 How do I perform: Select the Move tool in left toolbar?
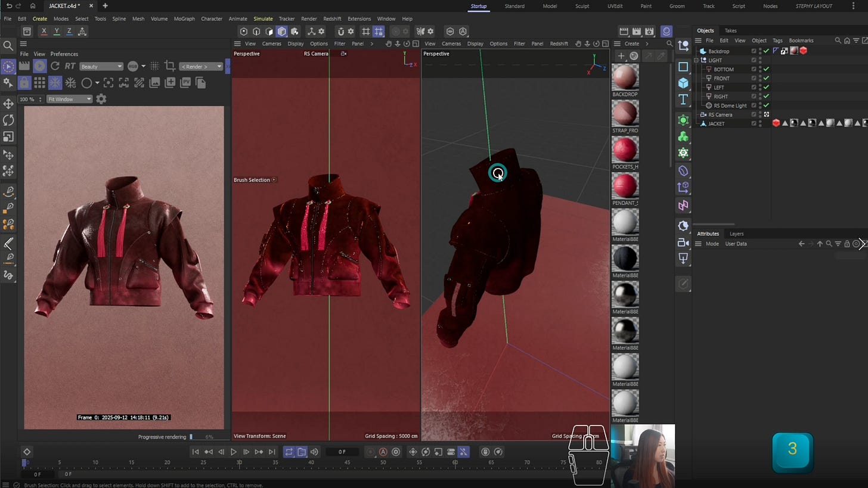[x=8, y=104]
